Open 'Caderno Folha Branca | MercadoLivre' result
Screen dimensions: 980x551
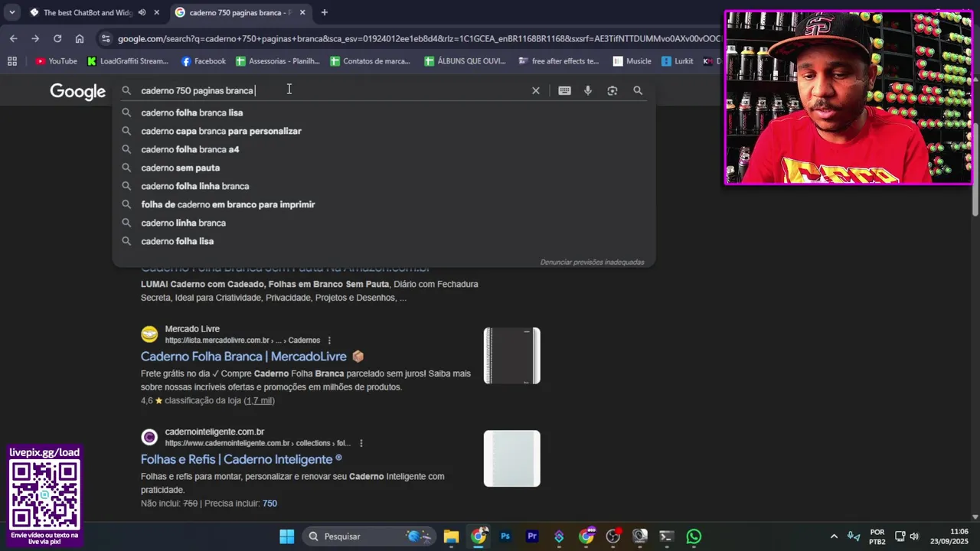click(x=243, y=357)
